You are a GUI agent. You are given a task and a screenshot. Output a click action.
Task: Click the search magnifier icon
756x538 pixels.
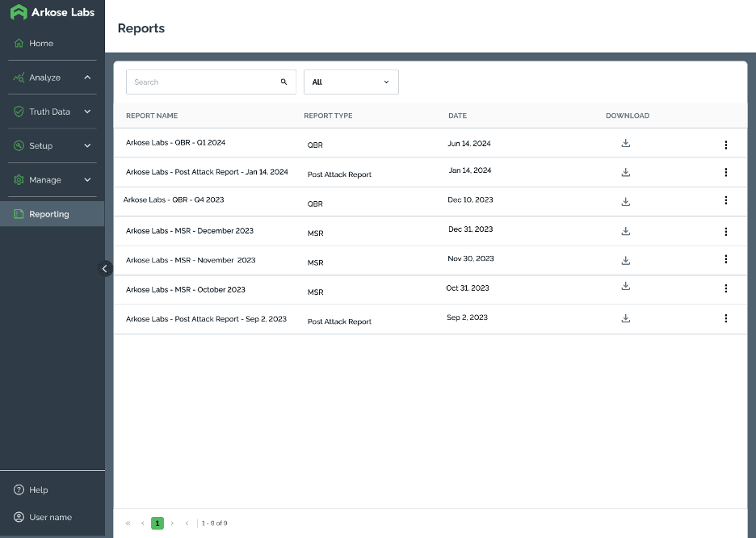284,82
